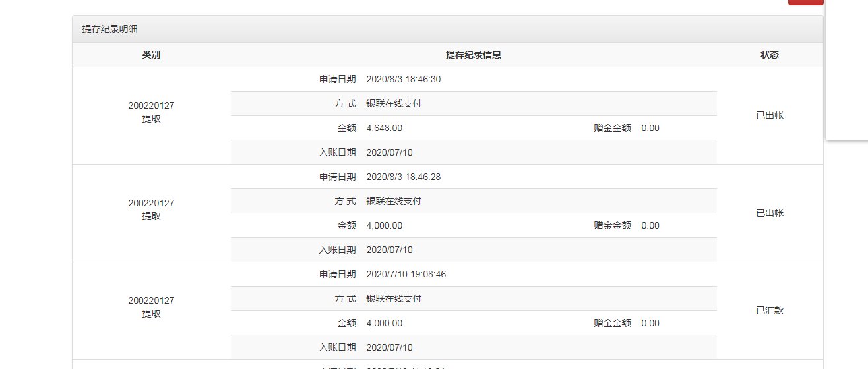The height and width of the screenshot is (369, 868).
Task: Click 4,000.00 amount in the 18:46:28 record
Action: [384, 226]
